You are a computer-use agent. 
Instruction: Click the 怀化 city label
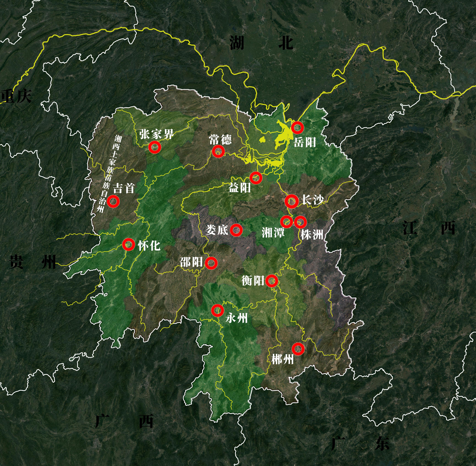149,246
